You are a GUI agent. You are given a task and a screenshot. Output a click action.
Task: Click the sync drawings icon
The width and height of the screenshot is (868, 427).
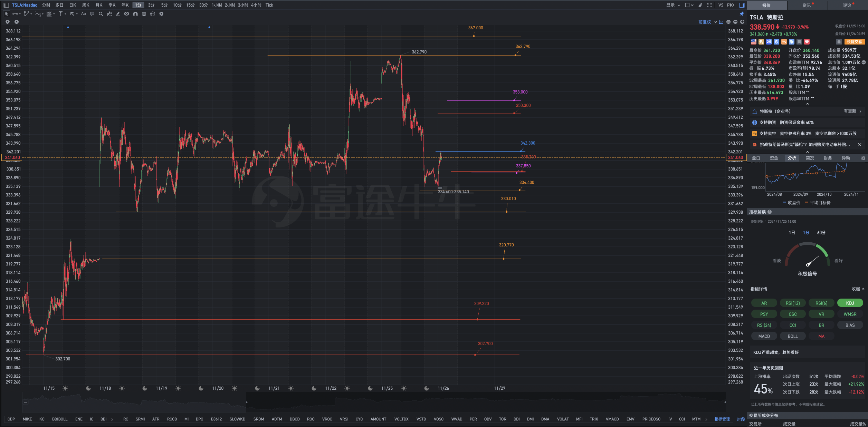click(x=153, y=14)
